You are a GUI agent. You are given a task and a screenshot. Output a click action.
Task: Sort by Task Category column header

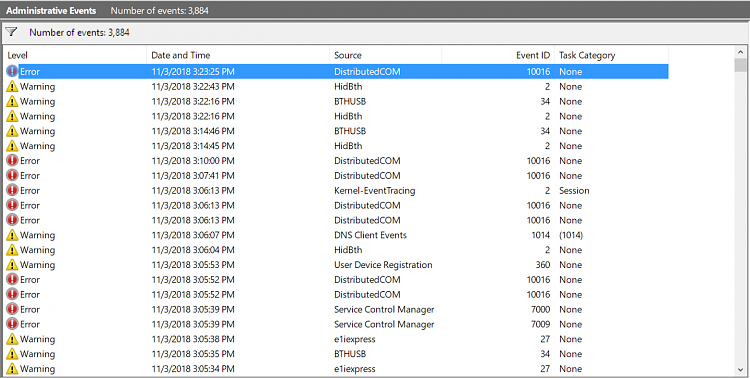pyautogui.click(x=611, y=55)
